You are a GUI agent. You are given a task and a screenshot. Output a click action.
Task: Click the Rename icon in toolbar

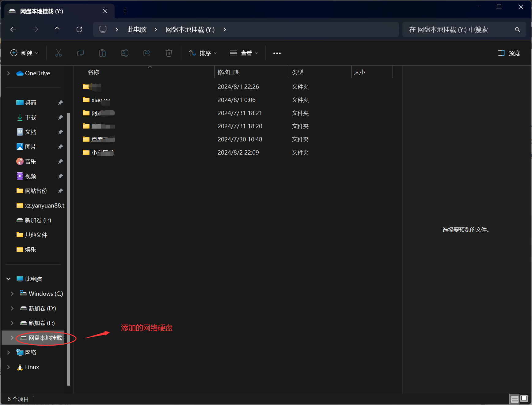(125, 53)
